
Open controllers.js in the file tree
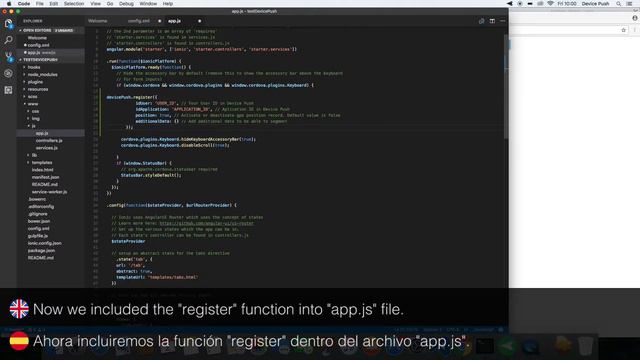coord(49,141)
